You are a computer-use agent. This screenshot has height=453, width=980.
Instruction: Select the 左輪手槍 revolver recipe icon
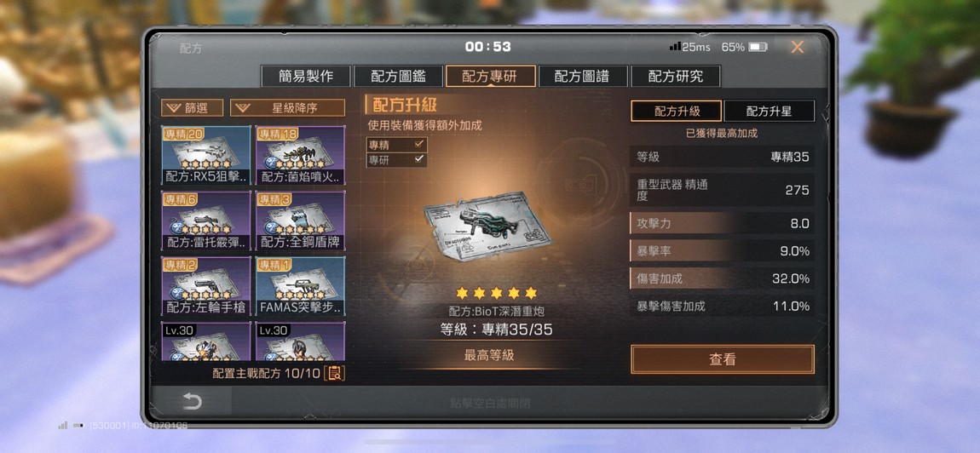click(x=206, y=286)
